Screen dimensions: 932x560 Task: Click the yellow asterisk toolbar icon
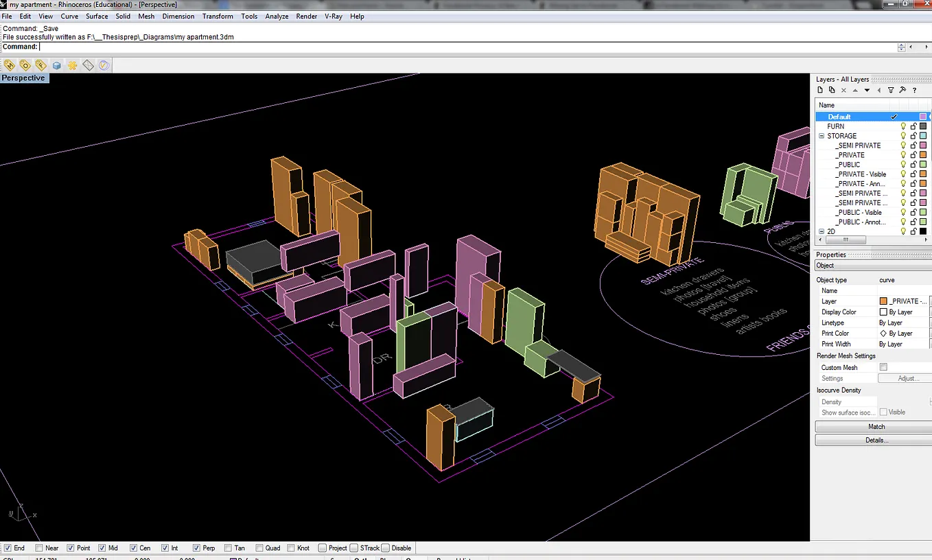pos(72,65)
